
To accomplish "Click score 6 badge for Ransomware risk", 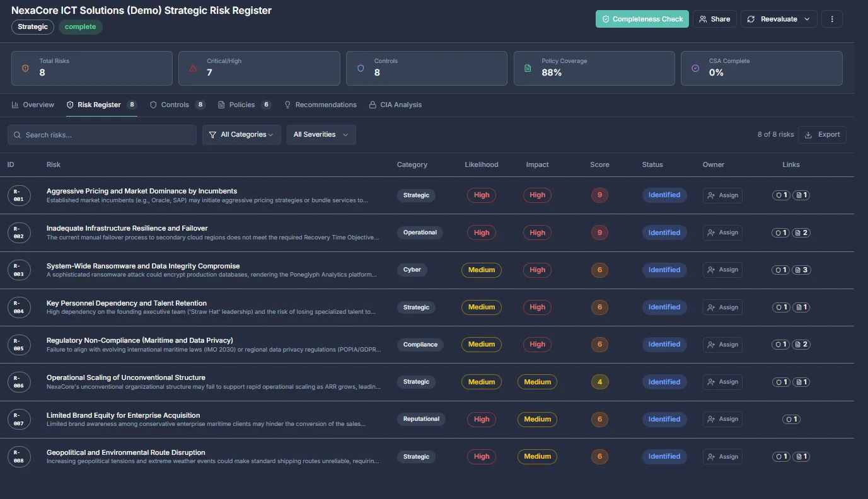I will tap(599, 270).
